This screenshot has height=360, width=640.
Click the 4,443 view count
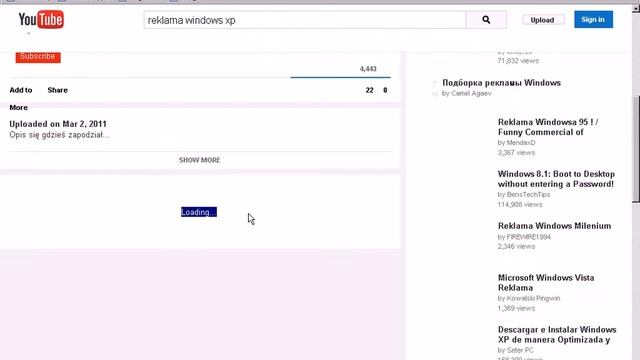click(368, 69)
